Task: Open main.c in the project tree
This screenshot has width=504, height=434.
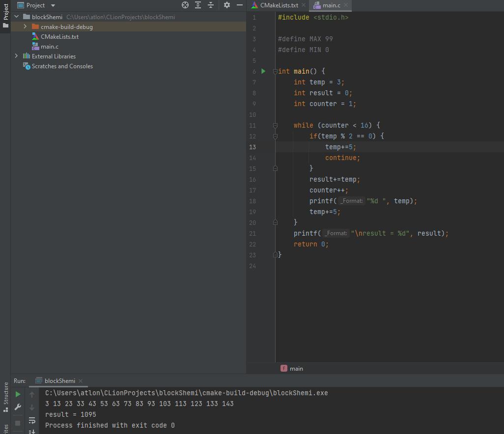Action: [x=49, y=47]
